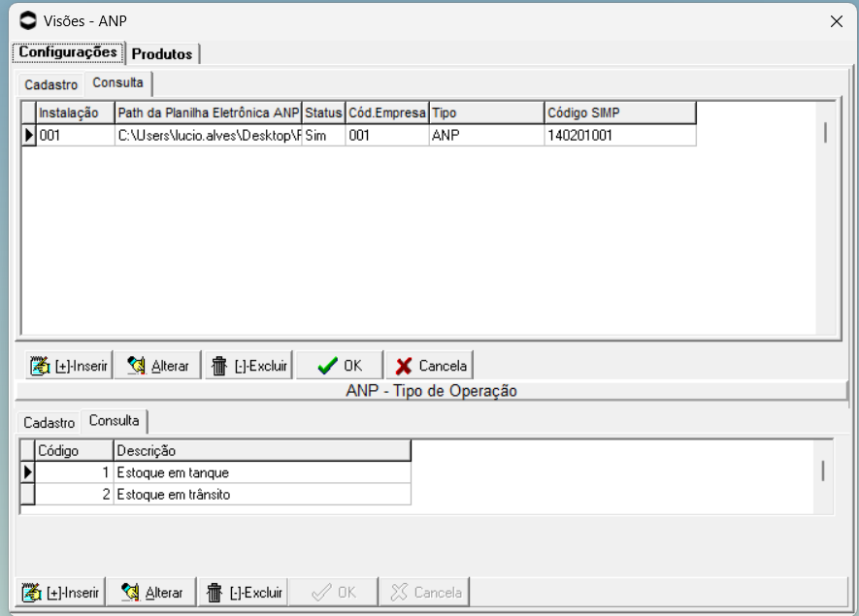Click the Descrição column header
Image resolution: width=859 pixels, height=616 pixels.
click(x=262, y=451)
